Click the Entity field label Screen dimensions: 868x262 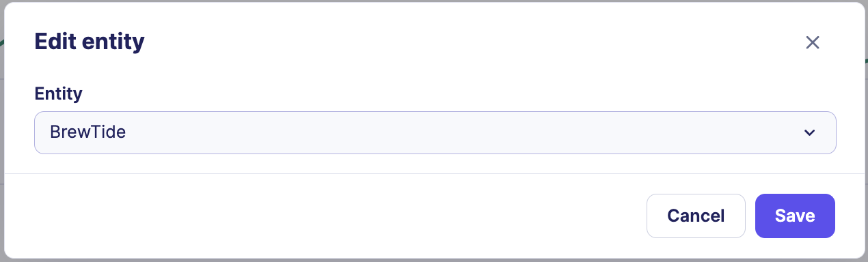58,93
